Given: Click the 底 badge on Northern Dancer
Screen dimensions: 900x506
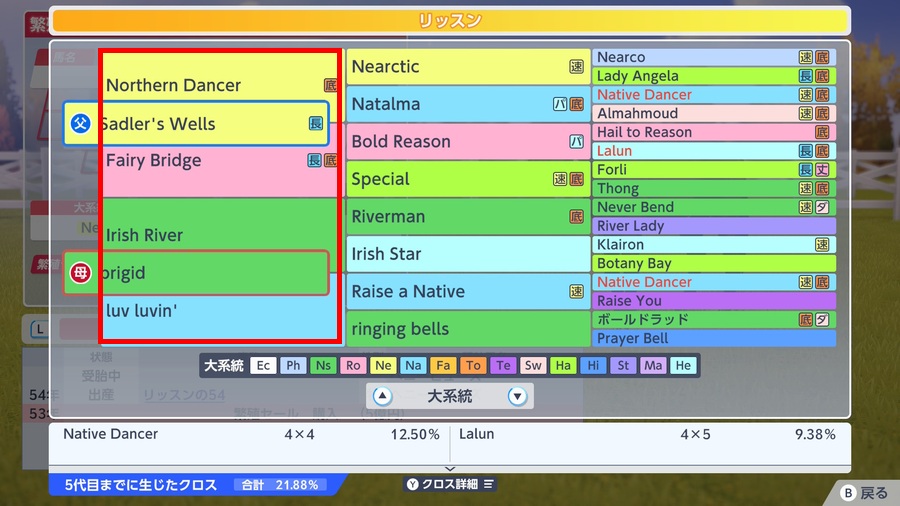Looking at the screenshot, I should pyautogui.click(x=330, y=85).
